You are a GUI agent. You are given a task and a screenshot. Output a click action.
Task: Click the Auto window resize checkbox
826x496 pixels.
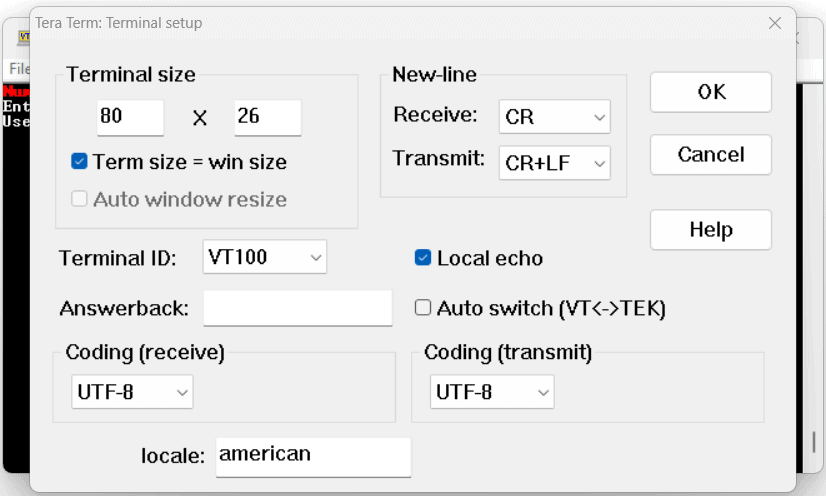coord(80,199)
